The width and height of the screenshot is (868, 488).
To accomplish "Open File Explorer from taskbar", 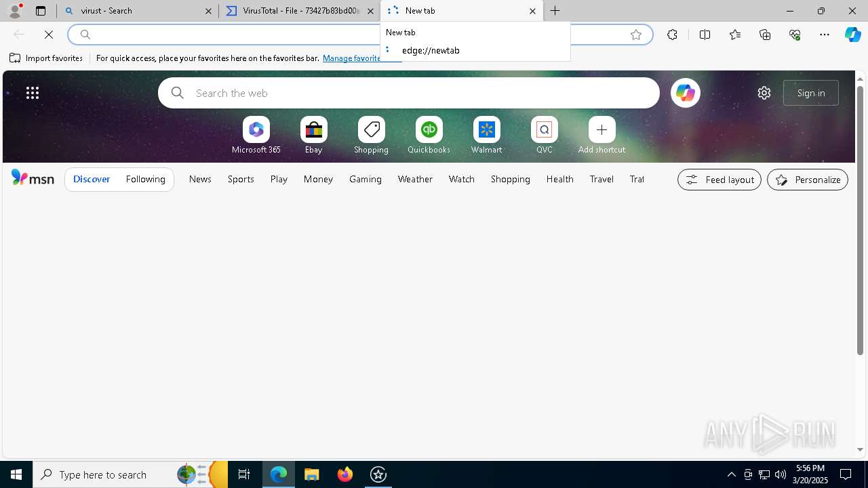I will (311, 474).
